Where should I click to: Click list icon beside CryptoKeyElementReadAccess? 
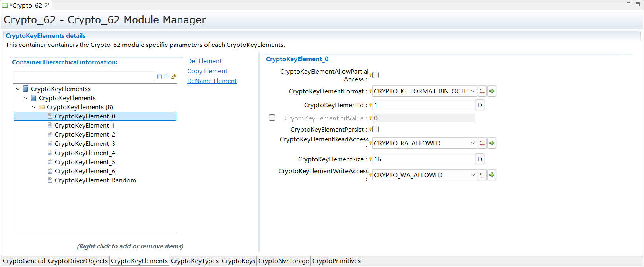[482, 143]
